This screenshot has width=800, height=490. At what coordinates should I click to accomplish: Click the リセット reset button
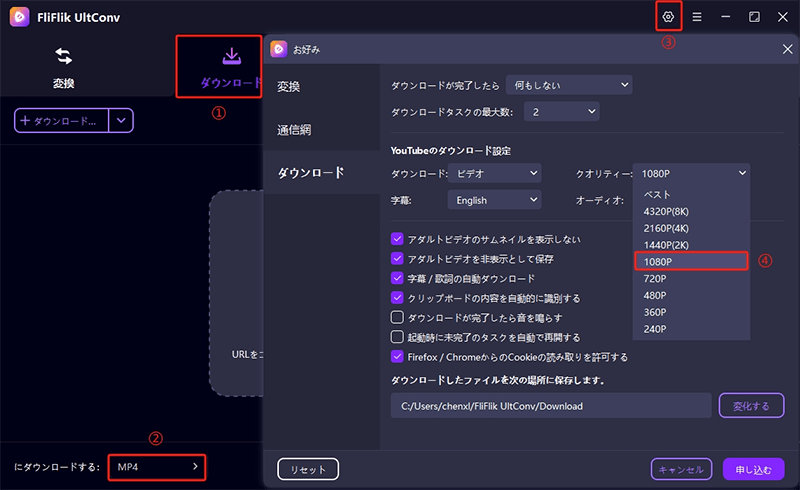point(308,469)
